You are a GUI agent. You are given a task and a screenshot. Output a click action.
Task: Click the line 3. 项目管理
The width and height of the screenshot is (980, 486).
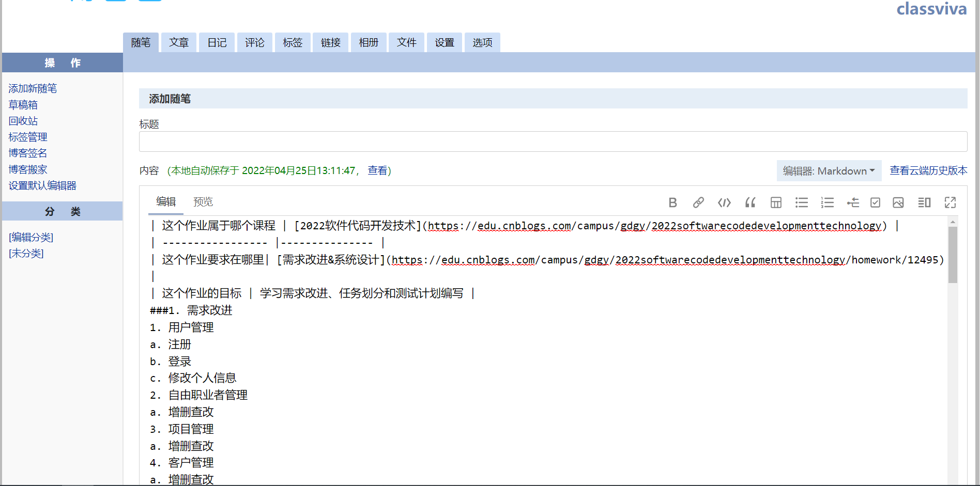pyautogui.click(x=182, y=429)
